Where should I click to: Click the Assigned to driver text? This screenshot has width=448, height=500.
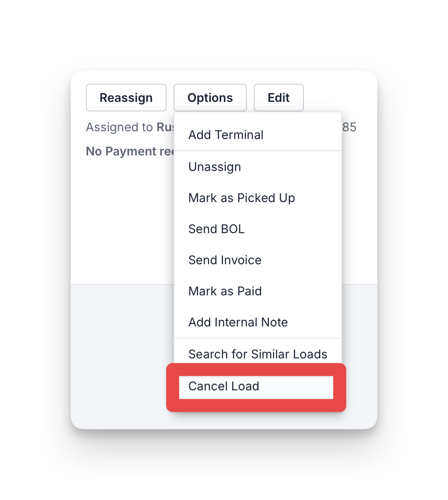pyautogui.click(x=129, y=127)
